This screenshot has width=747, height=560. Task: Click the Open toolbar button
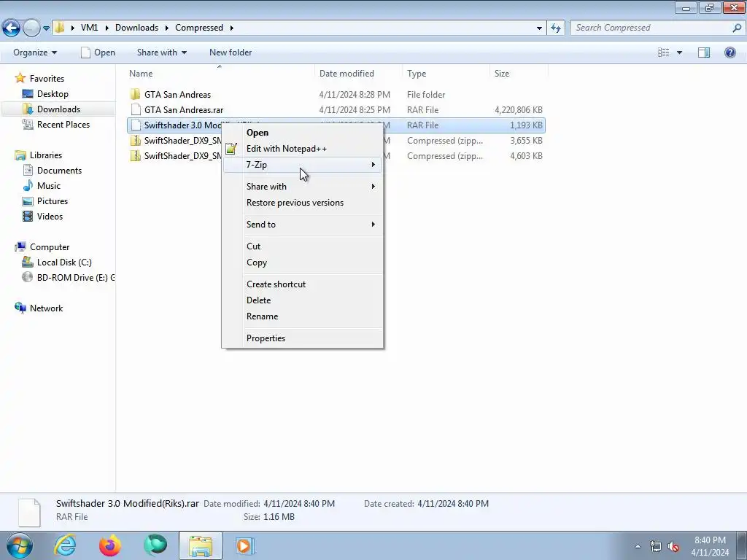tap(98, 52)
